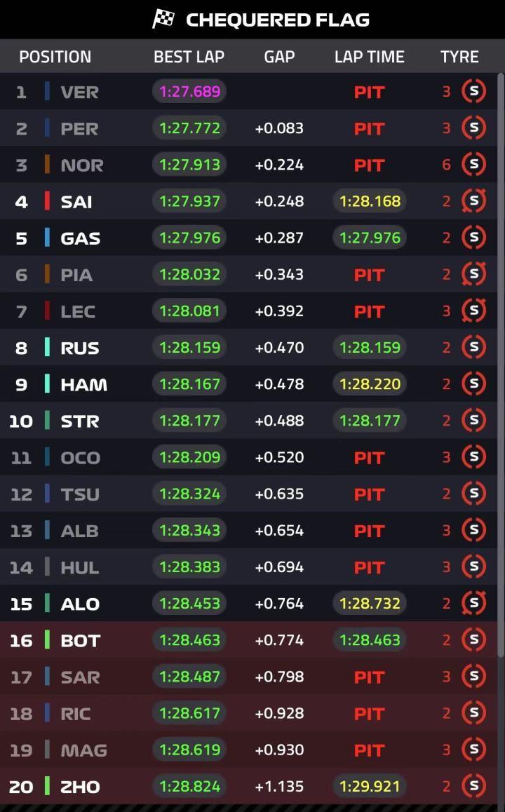This screenshot has width=505, height=812.
Task: Click Red Bull team color bar beside PER
Action: pyautogui.click(x=47, y=128)
